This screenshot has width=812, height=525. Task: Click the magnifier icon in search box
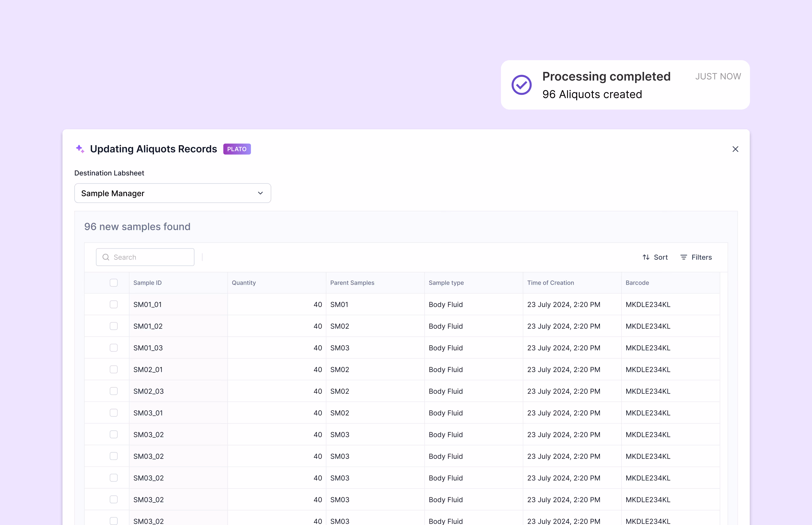(x=106, y=257)
